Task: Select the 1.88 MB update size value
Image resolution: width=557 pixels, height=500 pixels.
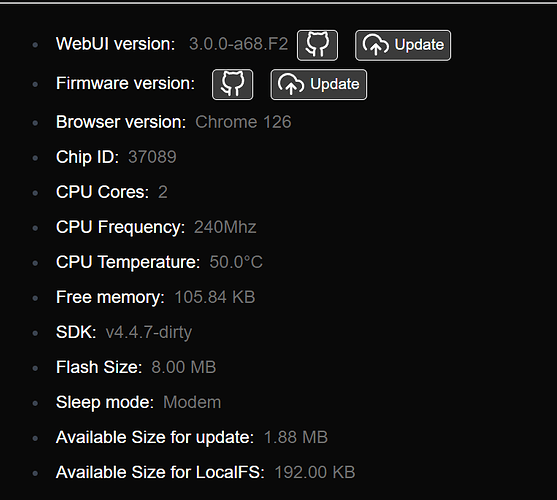Action: click(x=296, y=437)
